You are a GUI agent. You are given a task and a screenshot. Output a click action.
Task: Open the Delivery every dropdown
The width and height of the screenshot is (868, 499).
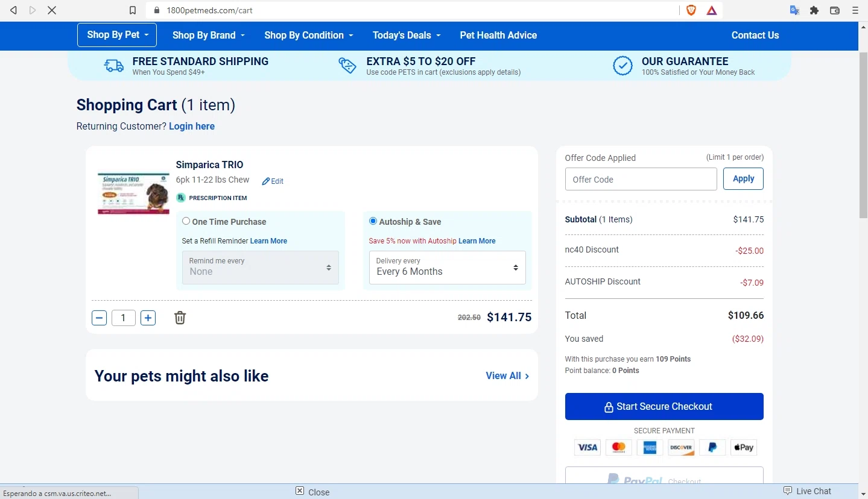(x=448, y=267)
